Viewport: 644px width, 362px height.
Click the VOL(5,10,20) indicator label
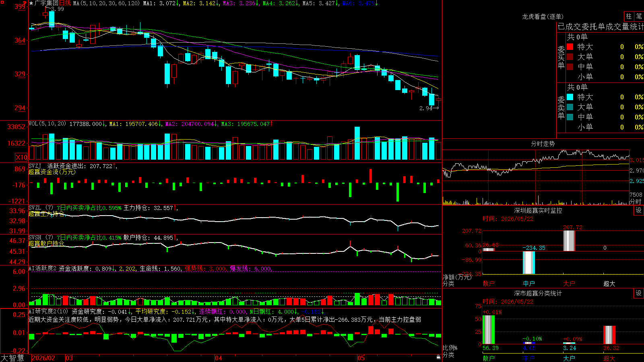coord(47,124)
